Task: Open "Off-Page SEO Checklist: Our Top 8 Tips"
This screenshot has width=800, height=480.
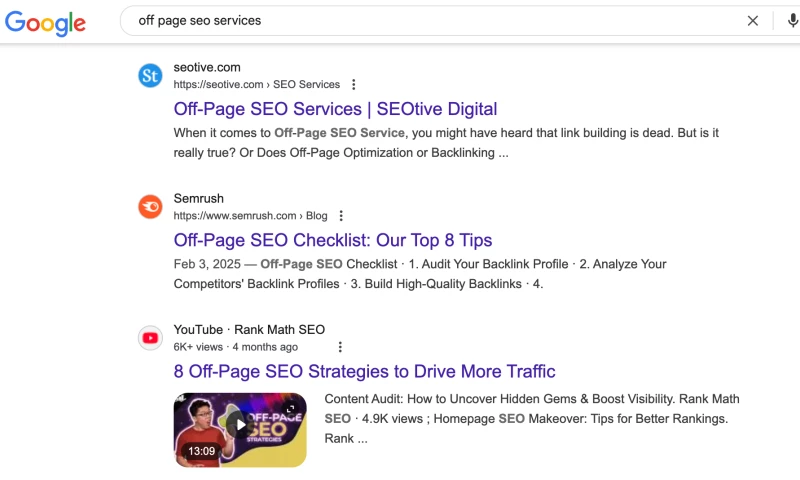Action: (333, 240)
